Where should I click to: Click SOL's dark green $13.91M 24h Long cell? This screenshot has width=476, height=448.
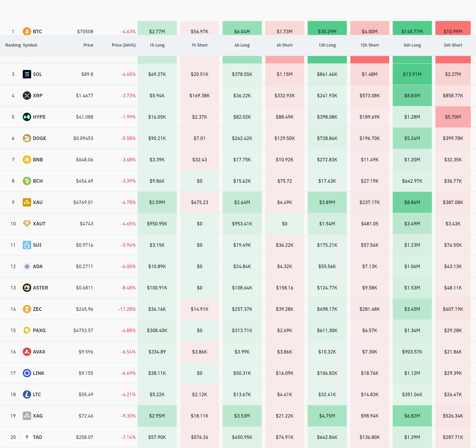(412, 74)
